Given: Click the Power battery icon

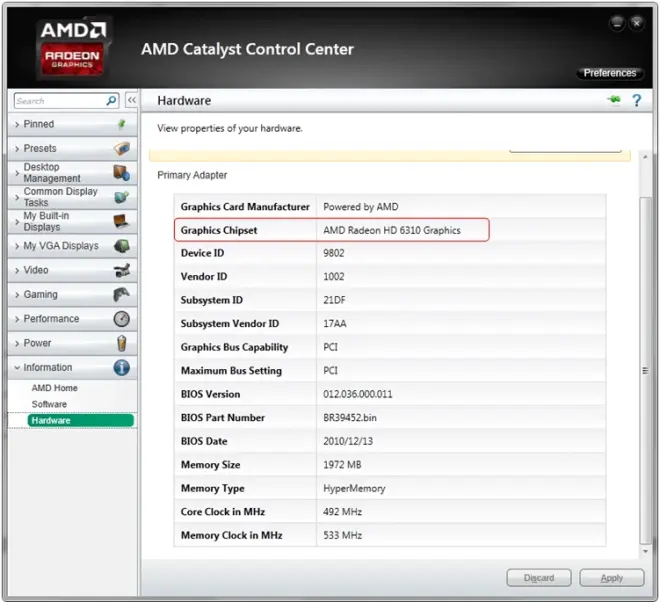Looking at the screenshot, I should coord(122,343).
